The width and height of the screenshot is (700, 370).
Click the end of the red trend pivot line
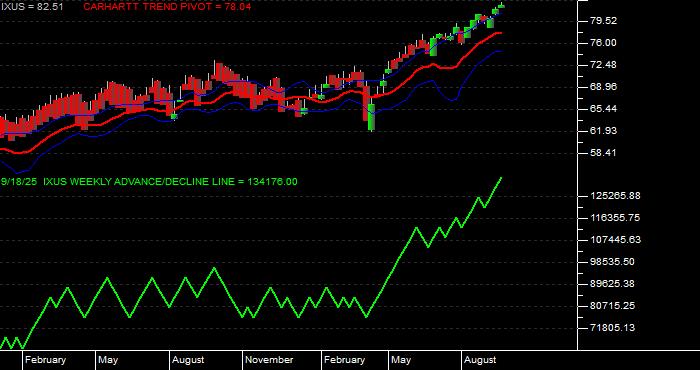[x=500, y=33]
